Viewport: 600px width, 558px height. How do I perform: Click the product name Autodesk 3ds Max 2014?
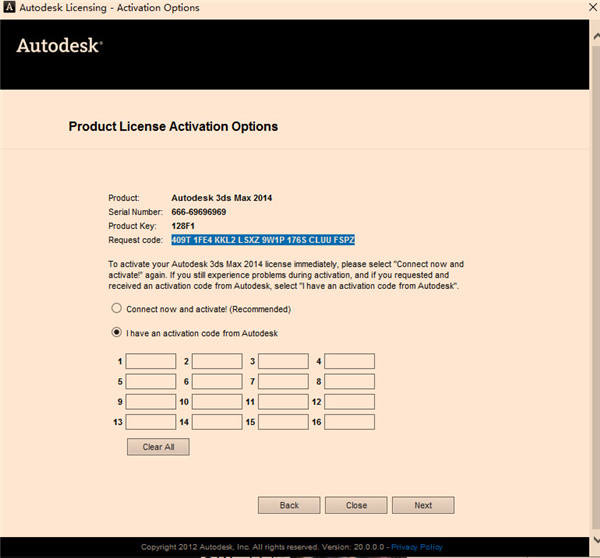pos(222,198)
